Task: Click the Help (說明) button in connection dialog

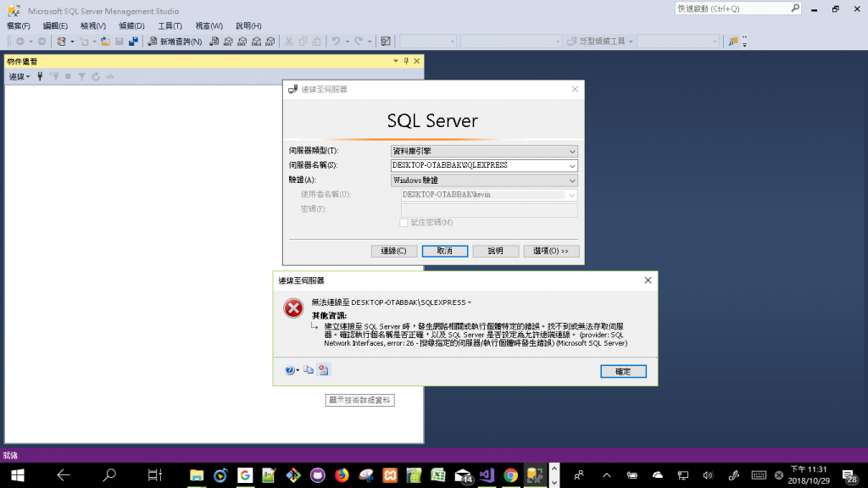Action: (495, 251)
